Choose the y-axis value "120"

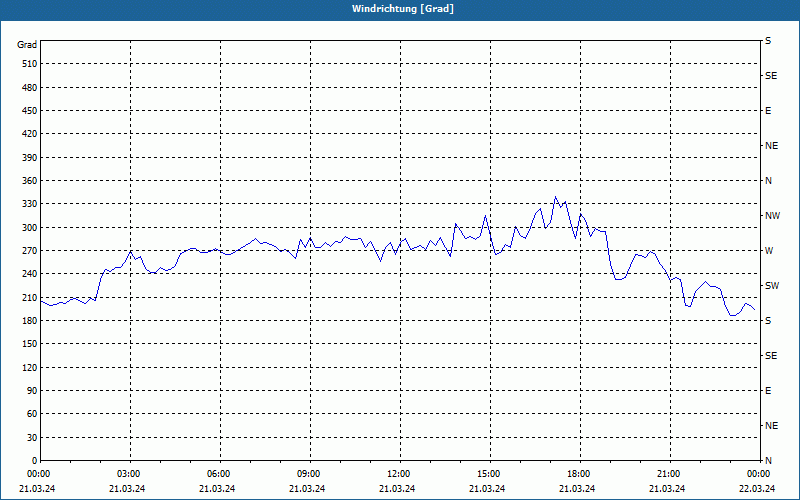point(30,367)
